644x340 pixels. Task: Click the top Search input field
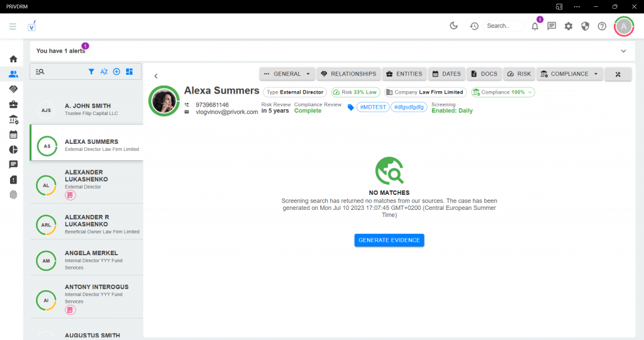504,26
